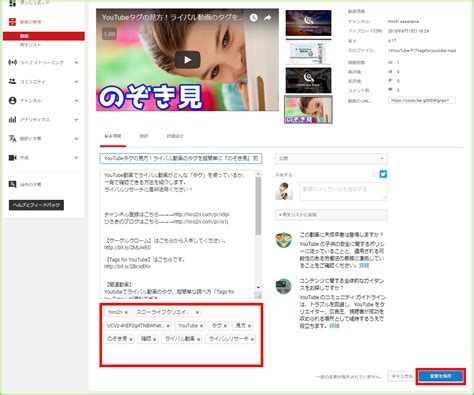The width and height of the screenshot is (474, 395).
Task: Remove the 見方 tag
Action: click(249, 326)
